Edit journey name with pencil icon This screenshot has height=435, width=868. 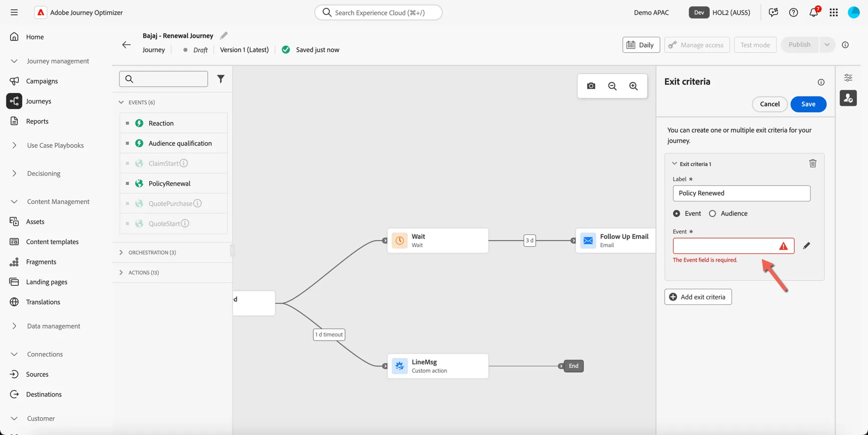(224, 35)
